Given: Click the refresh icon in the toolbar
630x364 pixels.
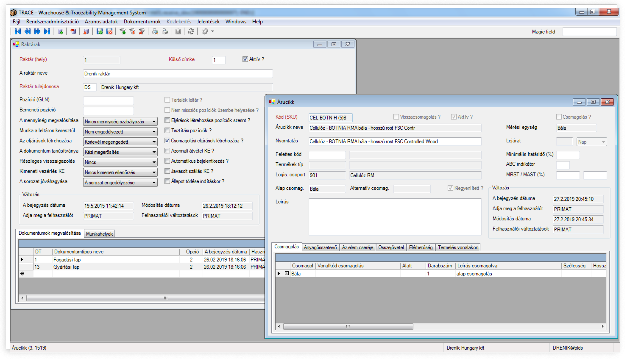Looking at the screenshot, I should [x=191, y=32].
